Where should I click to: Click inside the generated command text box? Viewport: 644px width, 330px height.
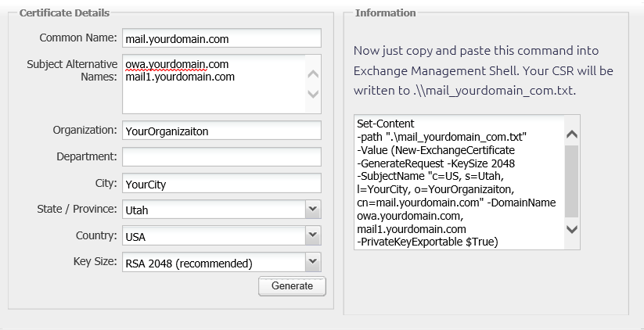458,183
